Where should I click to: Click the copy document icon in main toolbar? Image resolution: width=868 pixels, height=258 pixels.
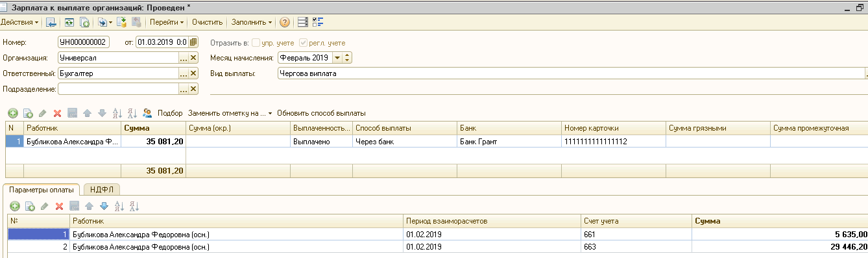(84, 22)
